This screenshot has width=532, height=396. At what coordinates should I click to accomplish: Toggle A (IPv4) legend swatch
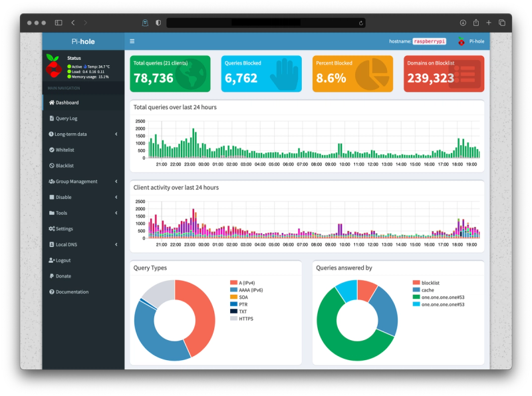click(233, 283)
